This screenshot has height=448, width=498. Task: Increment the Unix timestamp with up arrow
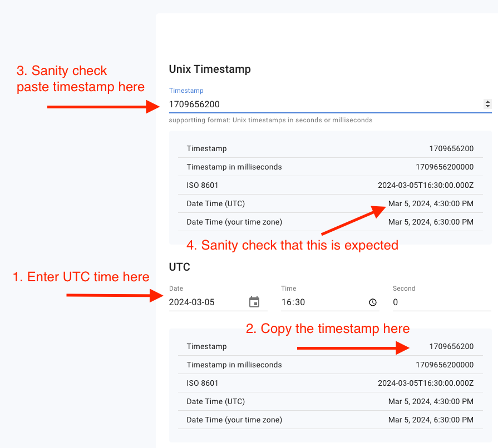[487, 102]
